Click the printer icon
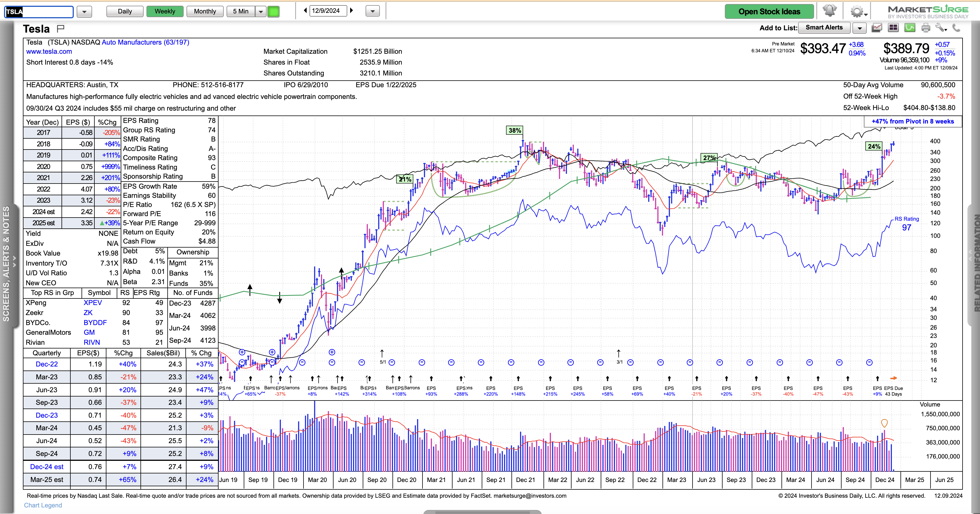The image size is (980, 514). (x=926, y=28)
